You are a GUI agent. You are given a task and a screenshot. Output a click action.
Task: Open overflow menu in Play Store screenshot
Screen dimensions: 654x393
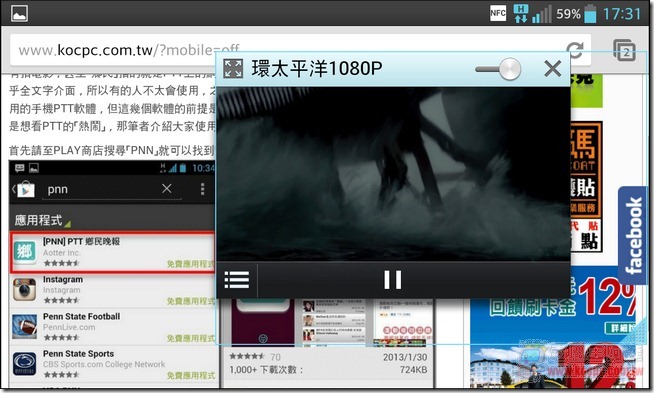point(202,189)
